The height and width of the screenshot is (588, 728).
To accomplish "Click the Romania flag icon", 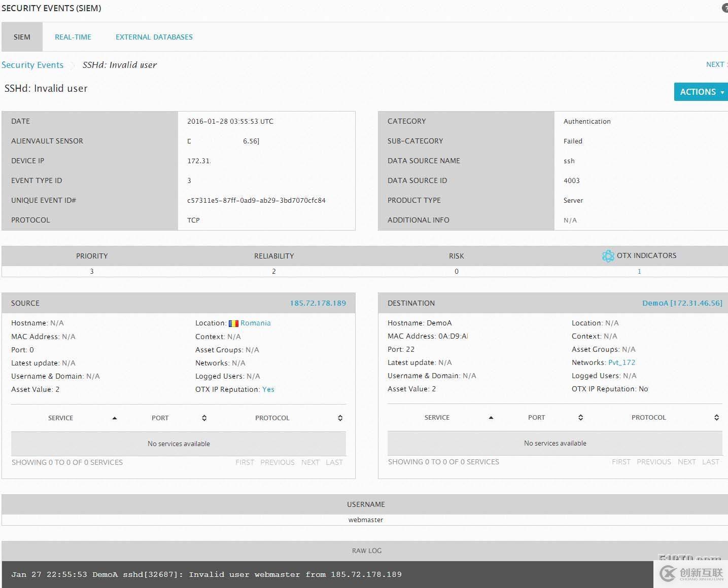I will click(233, 323).
